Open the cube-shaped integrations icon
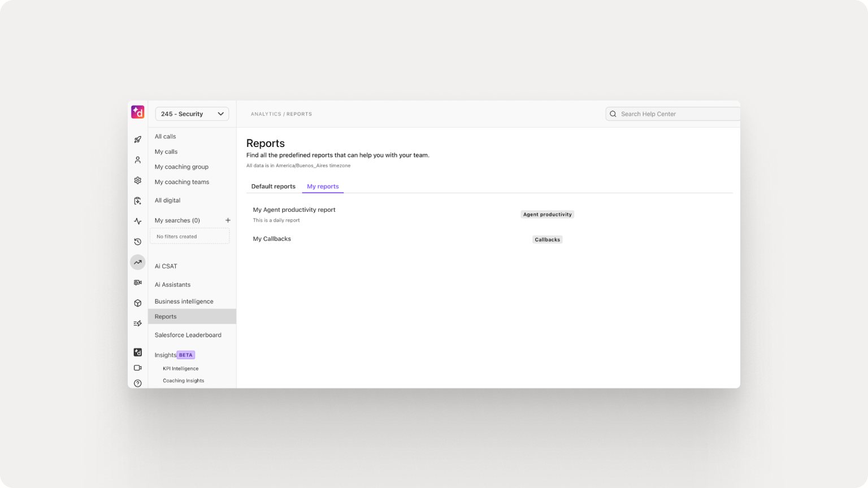The image size is (868, 488). coord(137,303)
